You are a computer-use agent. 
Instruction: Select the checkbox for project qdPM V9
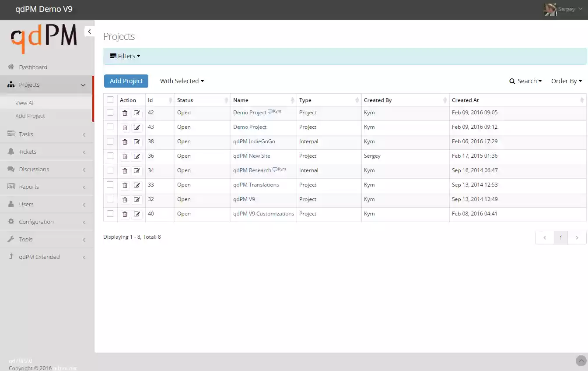coord(110,199)
